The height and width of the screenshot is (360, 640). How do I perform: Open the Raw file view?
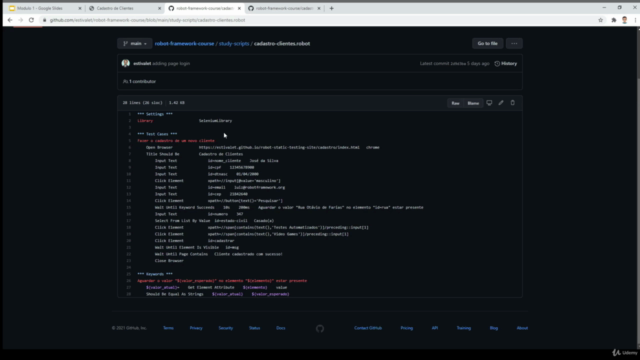click(456, 103)
